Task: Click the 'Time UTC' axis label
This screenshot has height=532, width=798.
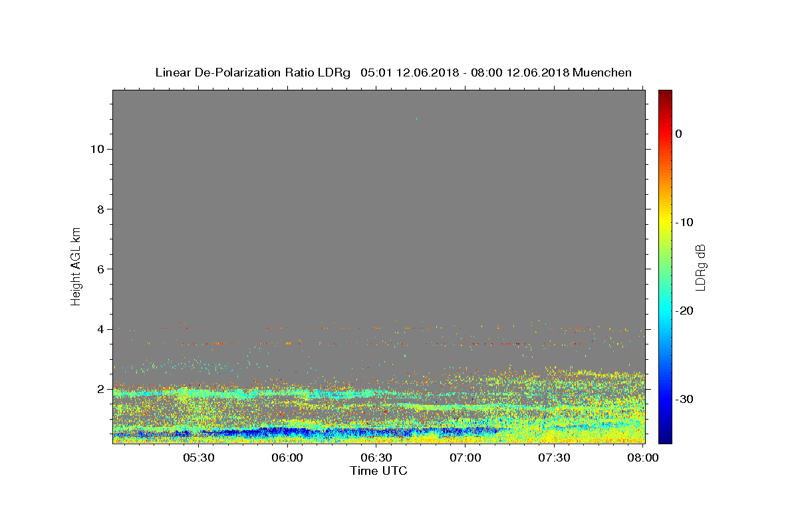Action: pyautogui.click(x=378, y=471)
